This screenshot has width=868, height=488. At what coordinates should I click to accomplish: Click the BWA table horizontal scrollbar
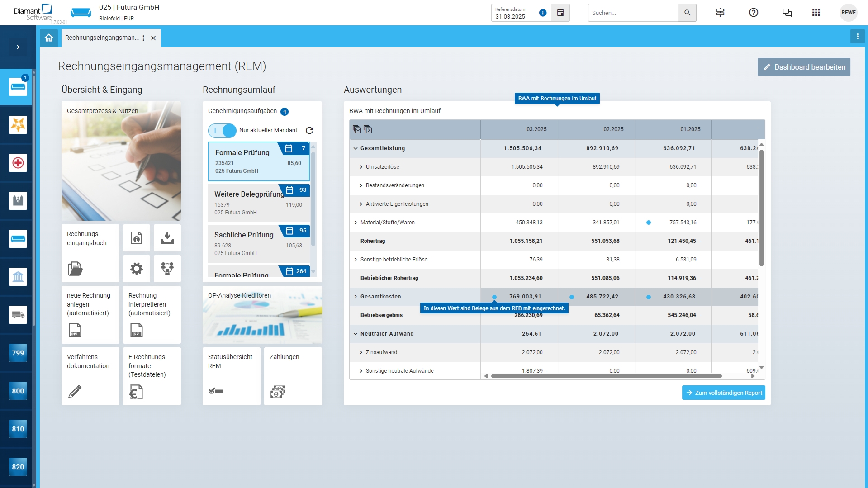coord(606,376)
